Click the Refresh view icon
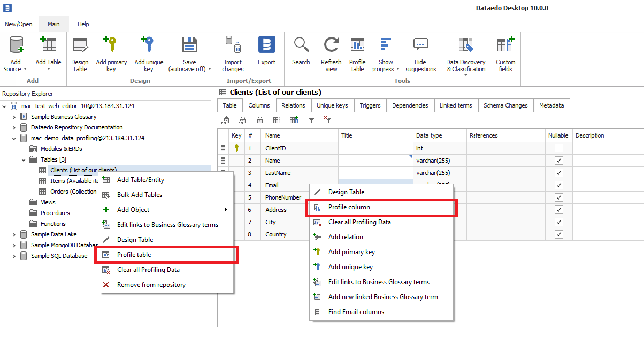This screenshot has width=644, height=351. tap(331, 45)
